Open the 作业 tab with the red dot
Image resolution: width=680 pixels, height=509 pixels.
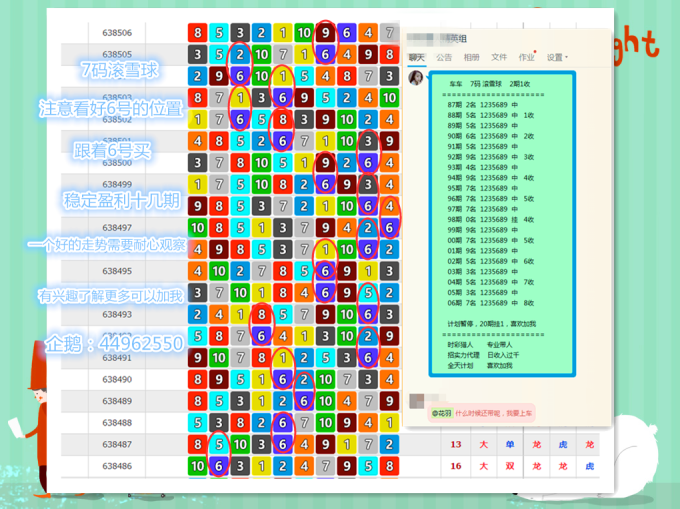tap(526, 58)
